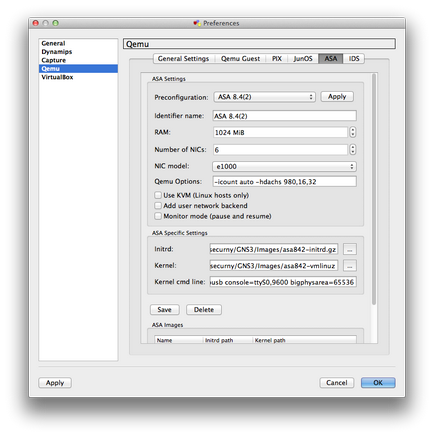
Task: Toggle Monitor mode (pause and resume)
Action: [x=158, y=216]
